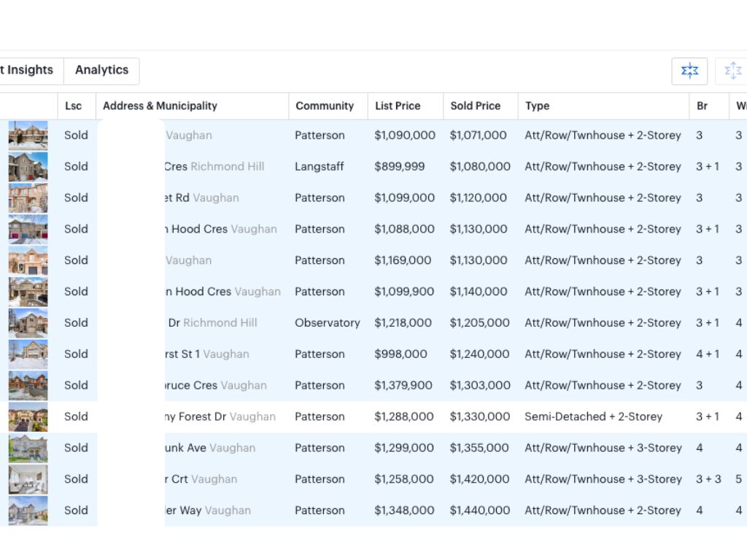Click the Type column header
Viewport: 747px width, 560px height.
click(x=537, y=106)
